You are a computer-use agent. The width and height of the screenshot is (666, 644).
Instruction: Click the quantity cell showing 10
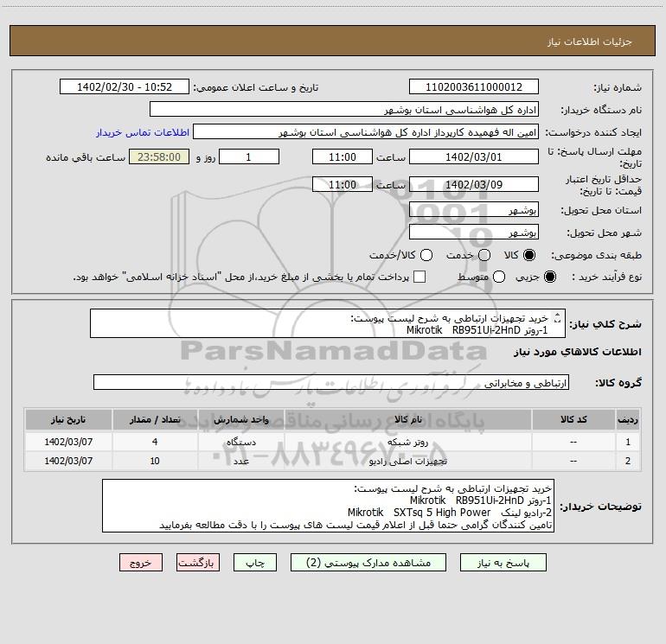[155, 461]
